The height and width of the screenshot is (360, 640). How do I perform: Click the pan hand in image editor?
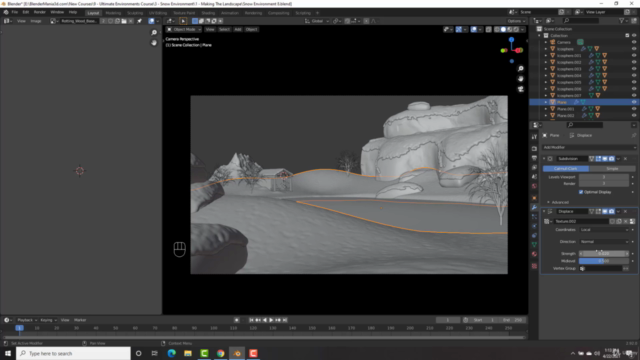pos(154,42)
